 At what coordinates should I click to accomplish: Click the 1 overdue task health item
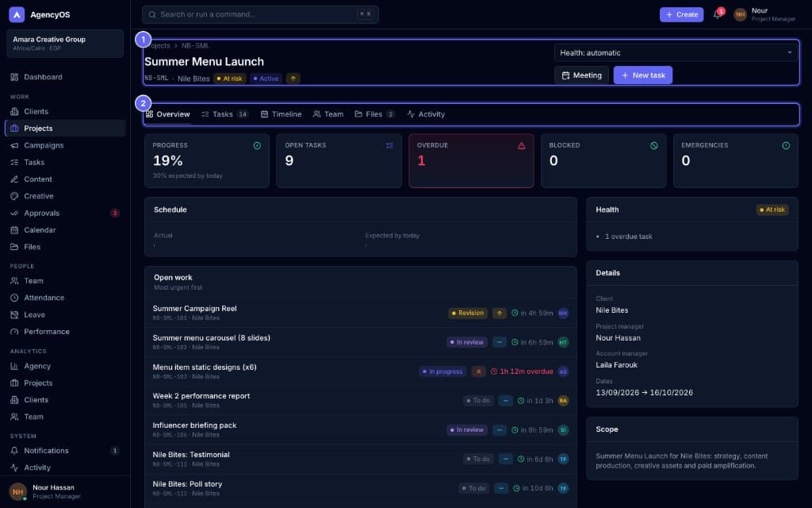click(x=628, y=237)
